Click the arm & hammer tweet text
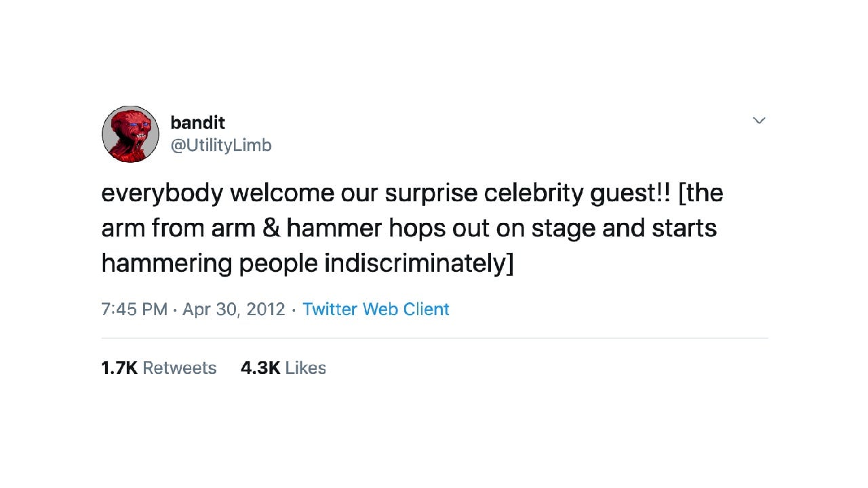 412,228
